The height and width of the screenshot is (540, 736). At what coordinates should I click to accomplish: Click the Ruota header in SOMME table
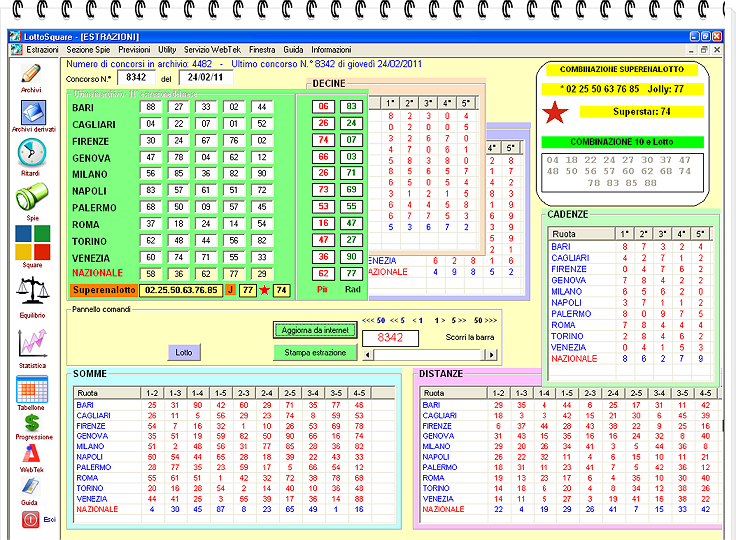pos(107,393)
